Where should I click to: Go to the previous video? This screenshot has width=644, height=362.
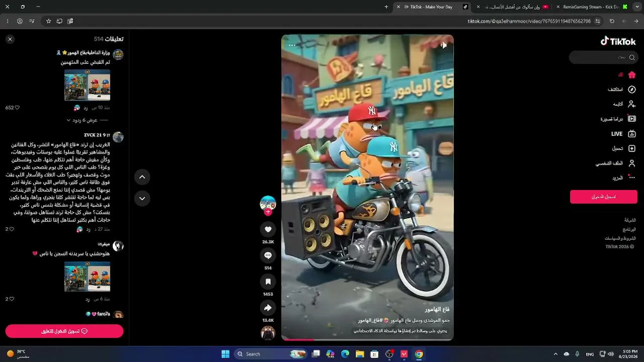coord(142,177)
